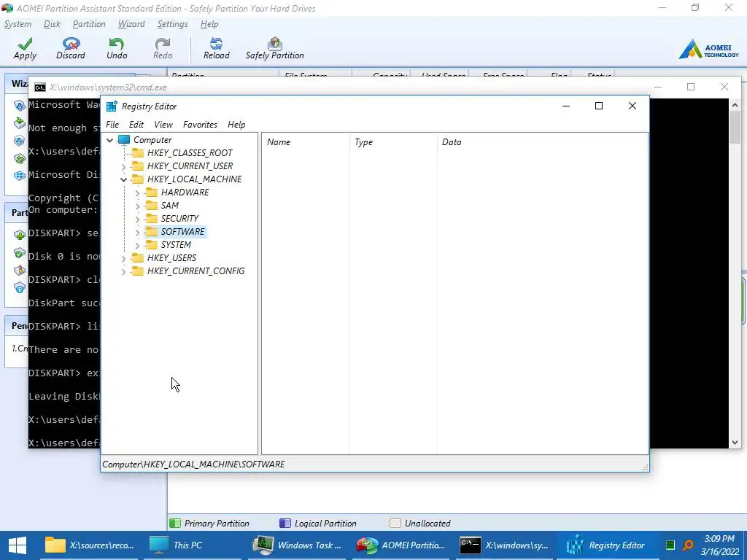Open the AOMEI Wizard menu
Screen dimensions: 747x560
click(x=131, y=24)
